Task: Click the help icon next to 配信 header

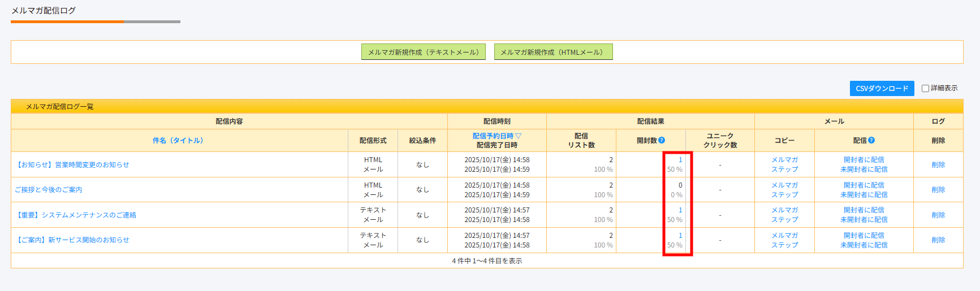Action: tap(871, 140)
